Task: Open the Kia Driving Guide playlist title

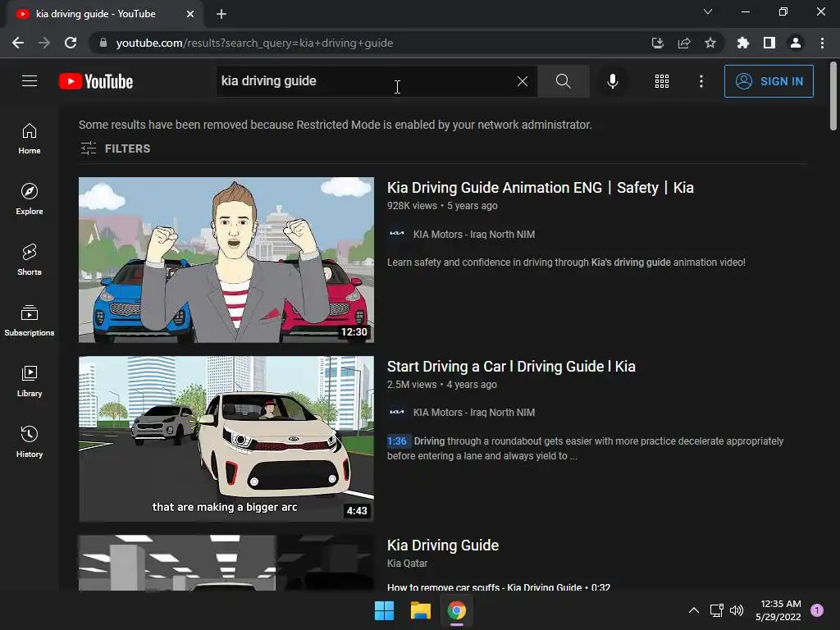Action: (442, 546)
